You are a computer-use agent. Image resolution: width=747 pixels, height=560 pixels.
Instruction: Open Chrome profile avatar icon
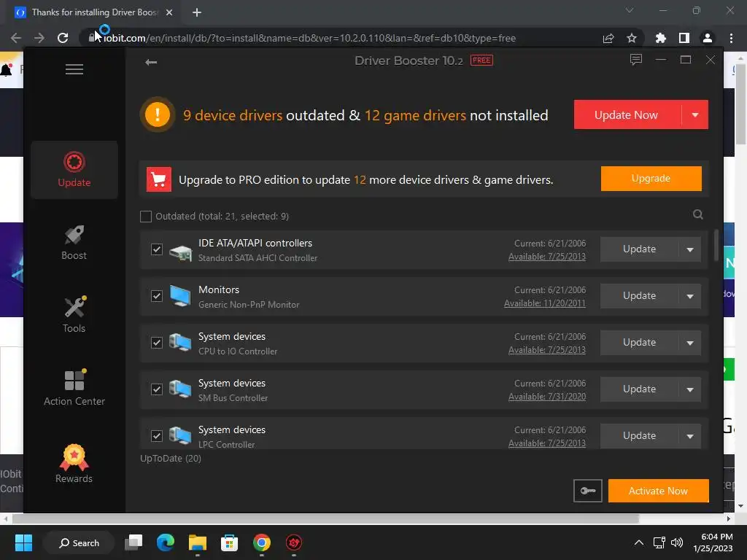tap(708, 38)
